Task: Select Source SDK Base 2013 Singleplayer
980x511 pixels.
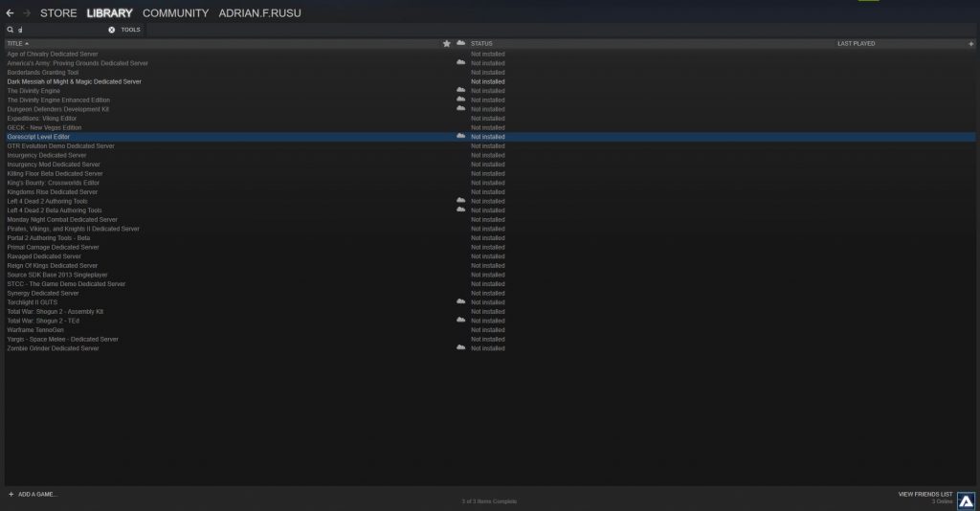Action: pos(56,275)
